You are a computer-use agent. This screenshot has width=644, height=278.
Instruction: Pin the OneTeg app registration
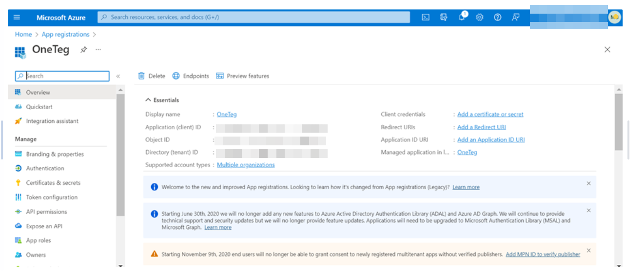pyautogui.click(x=83, y=50)
